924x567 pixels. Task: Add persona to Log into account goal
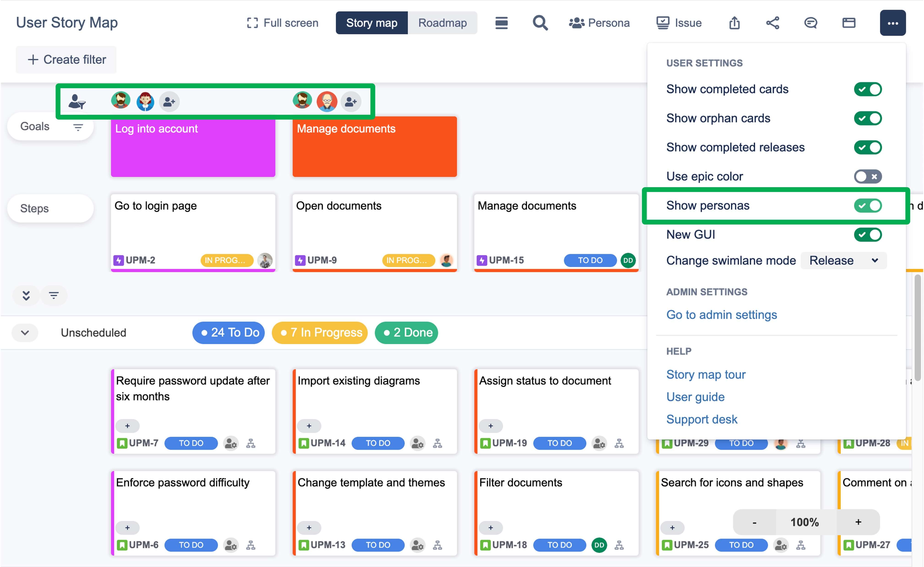[x=169, y=102]
